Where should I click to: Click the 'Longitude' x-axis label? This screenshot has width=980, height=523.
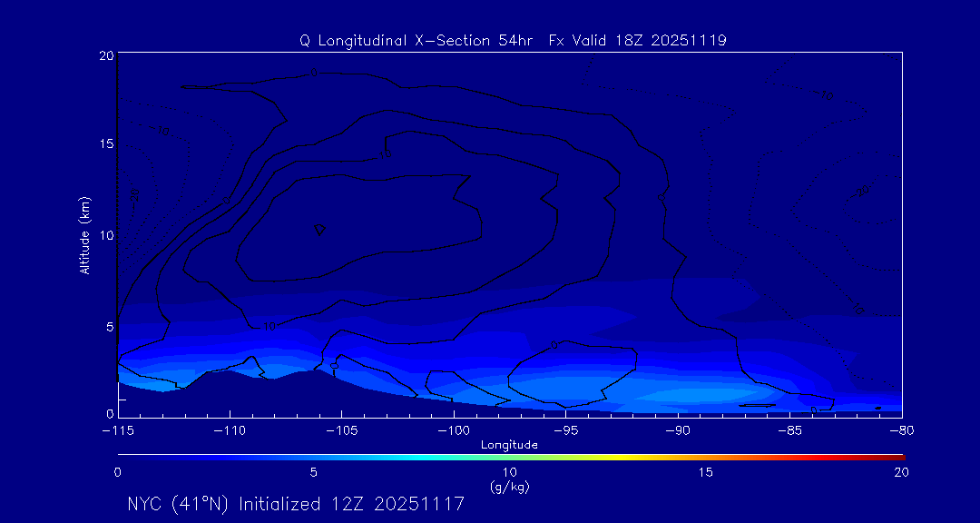(509, 445)
